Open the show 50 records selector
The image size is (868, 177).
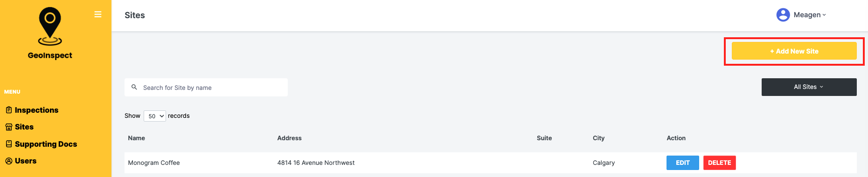155,116
